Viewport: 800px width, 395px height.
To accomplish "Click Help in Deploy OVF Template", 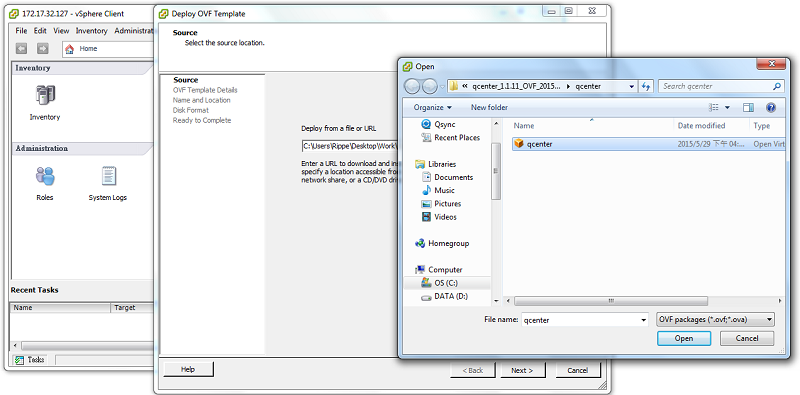I will (188, 369).
